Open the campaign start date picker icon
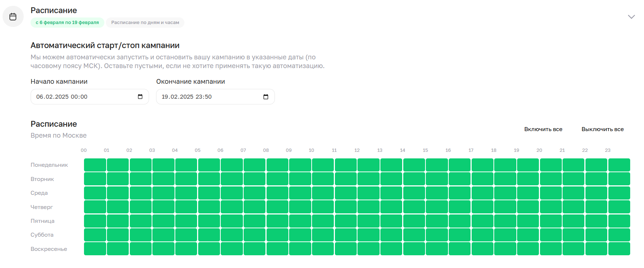The height and width of the screenshot is (268, 644). [140, 96]
